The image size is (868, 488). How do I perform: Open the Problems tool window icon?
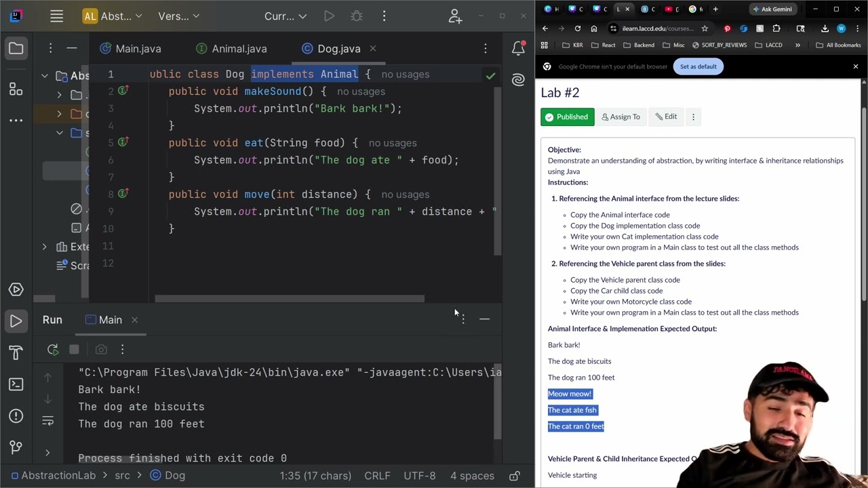pos(16,415)
